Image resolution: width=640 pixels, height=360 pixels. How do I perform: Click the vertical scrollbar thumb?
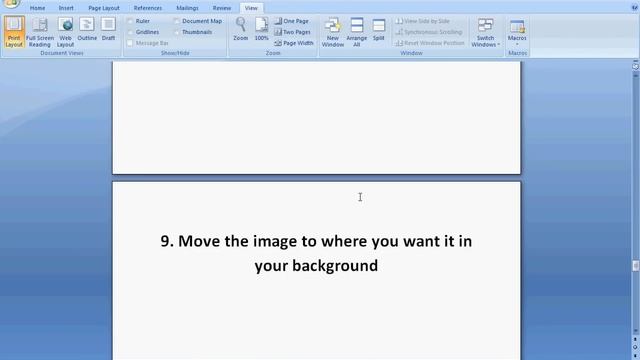(636, 266)
